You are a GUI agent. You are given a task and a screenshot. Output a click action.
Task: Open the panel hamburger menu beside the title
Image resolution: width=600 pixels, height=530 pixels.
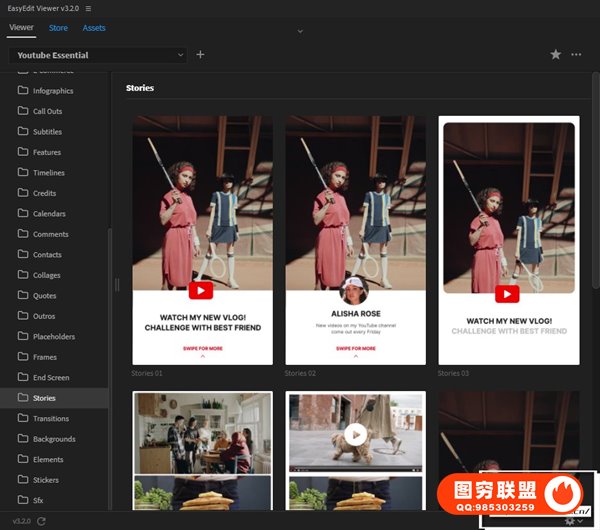88,8
